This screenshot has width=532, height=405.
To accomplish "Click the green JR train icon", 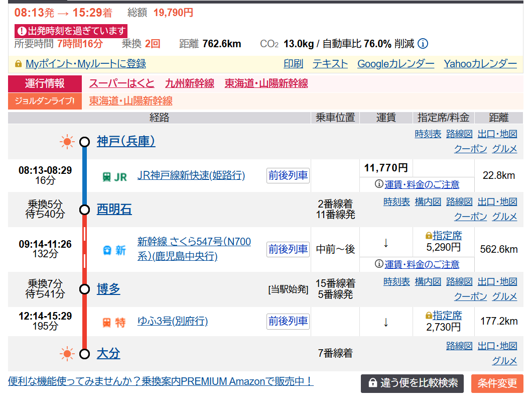I will 107,177.
